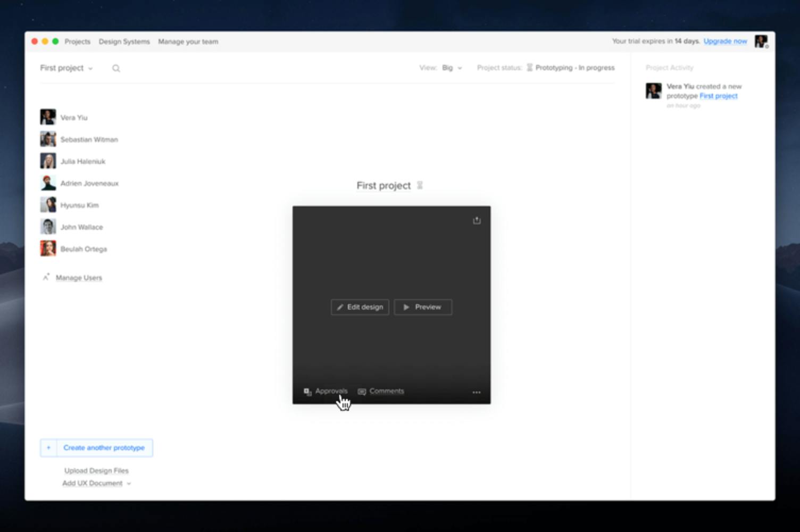Open the three-dot more options on the card
This screenshot has height=532, width=800.
(x=476, y=392)
